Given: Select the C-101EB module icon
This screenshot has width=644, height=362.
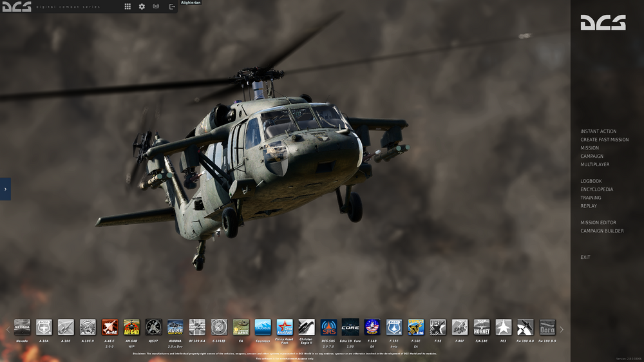Looking at the screenshot, I should 219,327.
